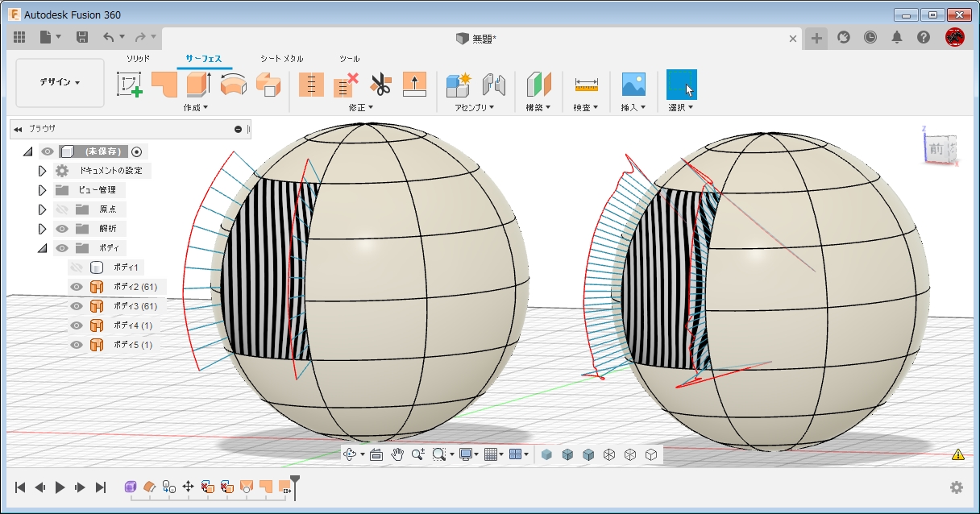
Task: Select the Stitch tool icon
Action: pyautogui.click(x=311, y=85)
